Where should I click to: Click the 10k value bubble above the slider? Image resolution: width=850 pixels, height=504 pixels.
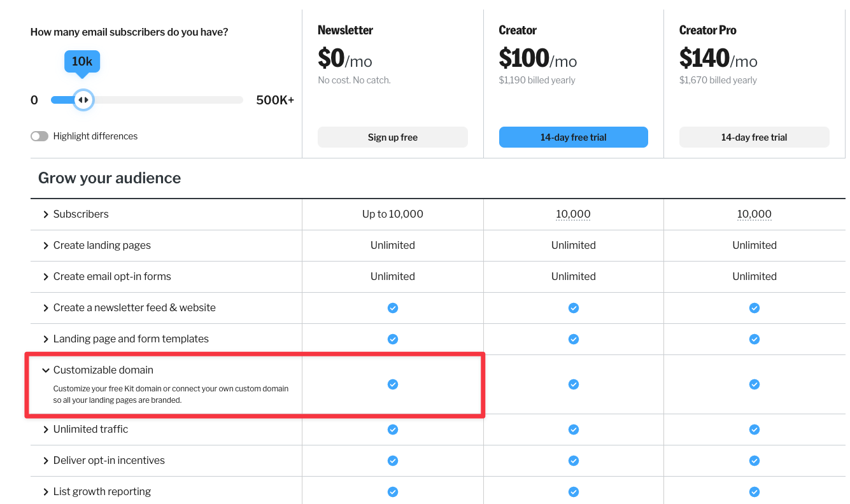tap(81, 61)
